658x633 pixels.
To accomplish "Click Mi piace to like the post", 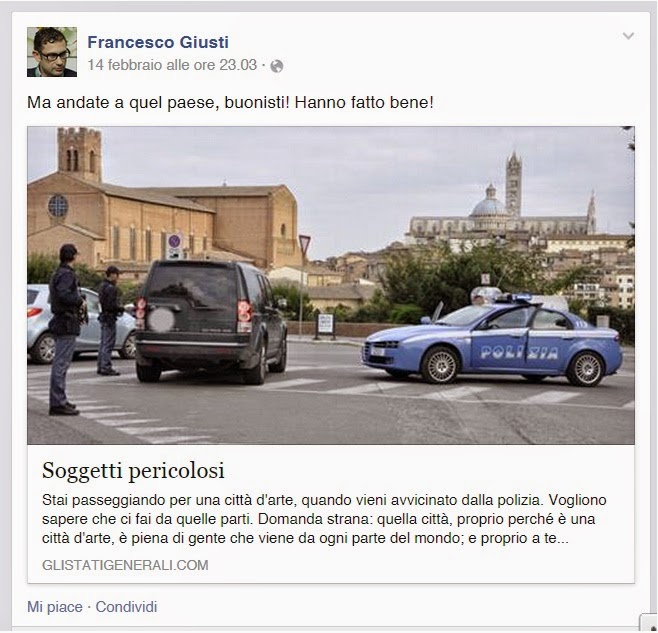I will tap(55, 607).
